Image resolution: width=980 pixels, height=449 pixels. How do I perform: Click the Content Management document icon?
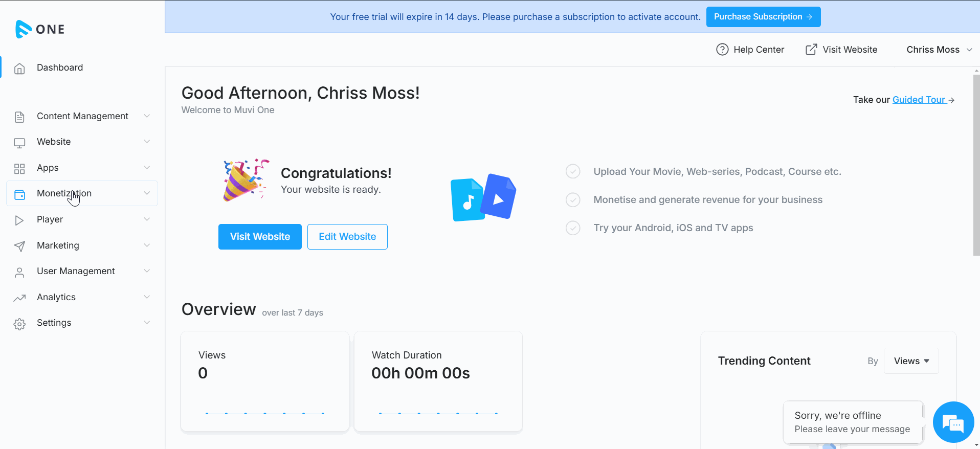click(19, 117)
